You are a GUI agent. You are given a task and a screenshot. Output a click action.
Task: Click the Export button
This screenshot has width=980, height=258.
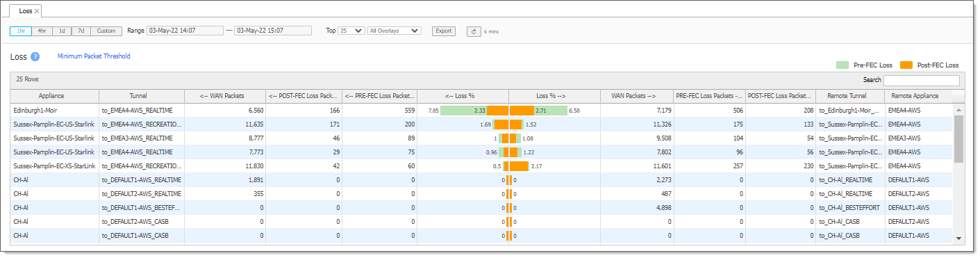click(x=443, y=31)
